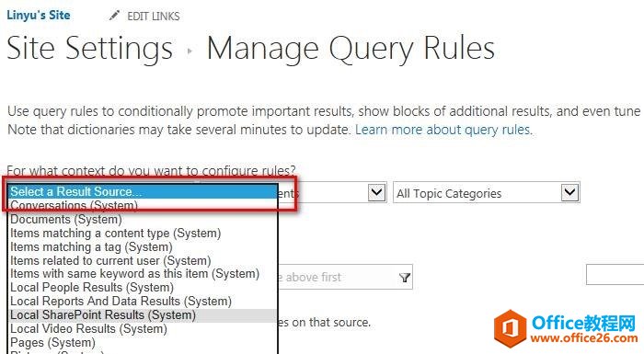Click the filter funnel icon
644x354 pixels.
405,278
